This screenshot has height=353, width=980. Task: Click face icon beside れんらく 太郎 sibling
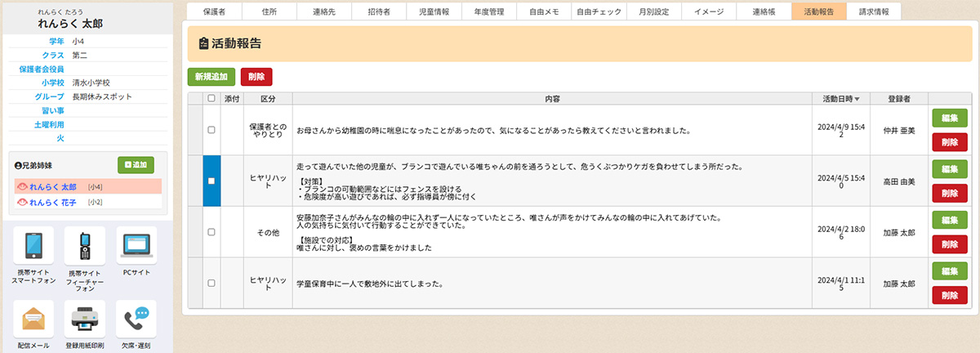click(x=20, y=187)
